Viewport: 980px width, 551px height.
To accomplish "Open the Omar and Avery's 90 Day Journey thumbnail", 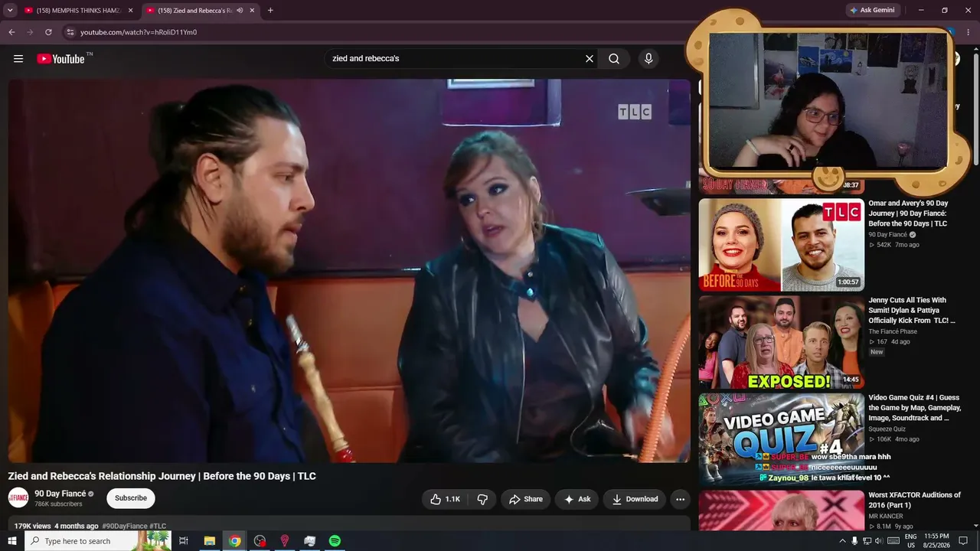I will coord(781,245).
